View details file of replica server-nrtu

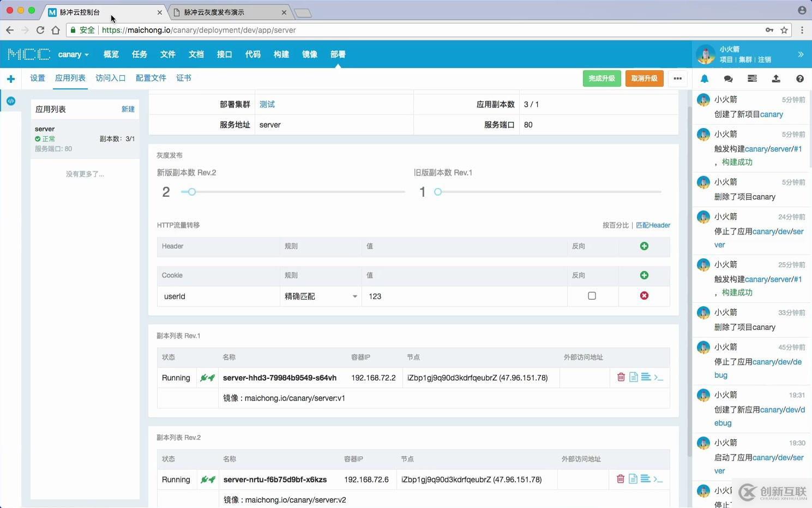[x=633, y=479]
